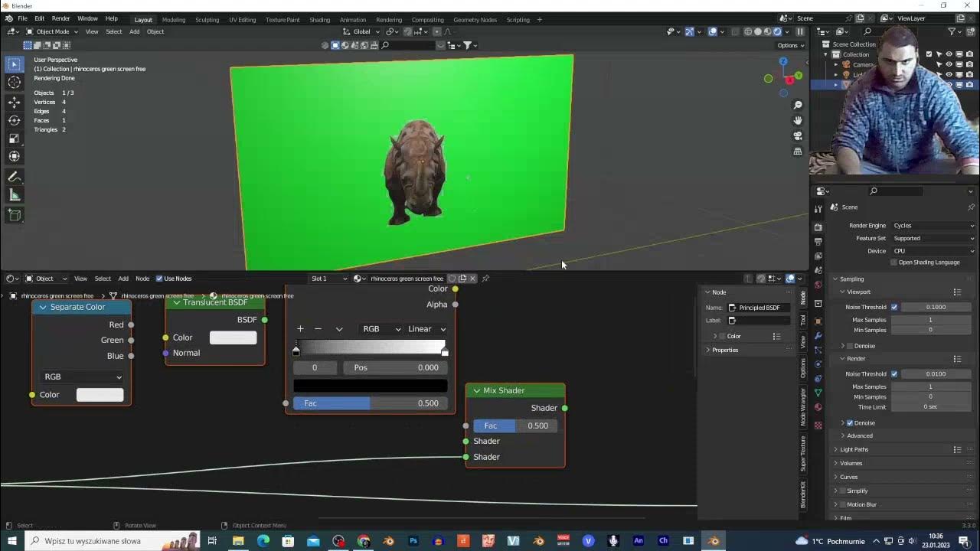Disable the Render Denoise checkbox
Viewport: 980px width, 551px height.
click(850, 423)
